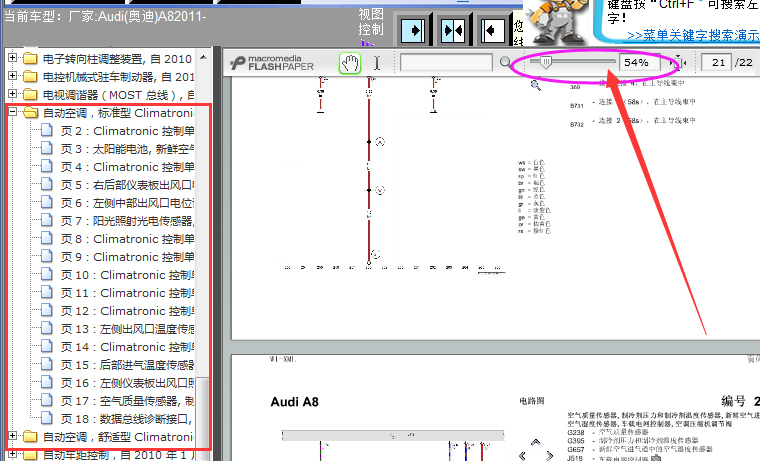Click the zoom slider handle
The image size is (760, 461).
(x=546, y=62)
